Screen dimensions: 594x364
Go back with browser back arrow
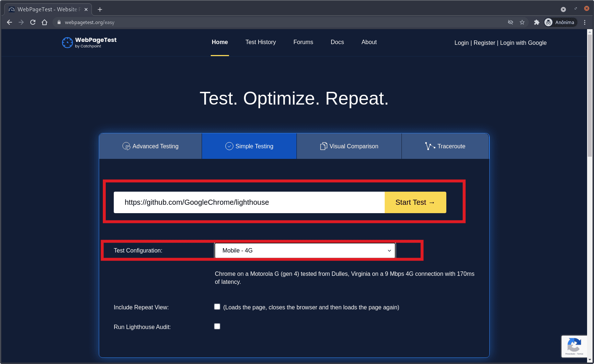9,22
